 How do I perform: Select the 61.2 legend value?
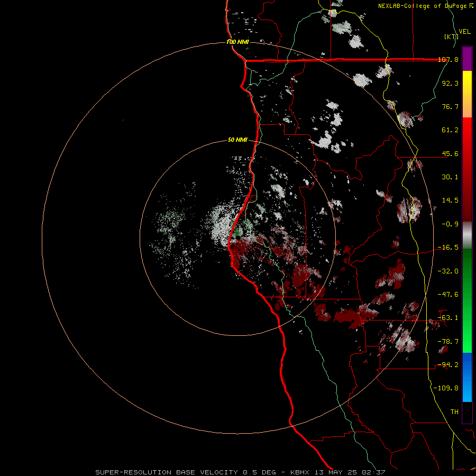pyautogui.click(x=450, y=130)
